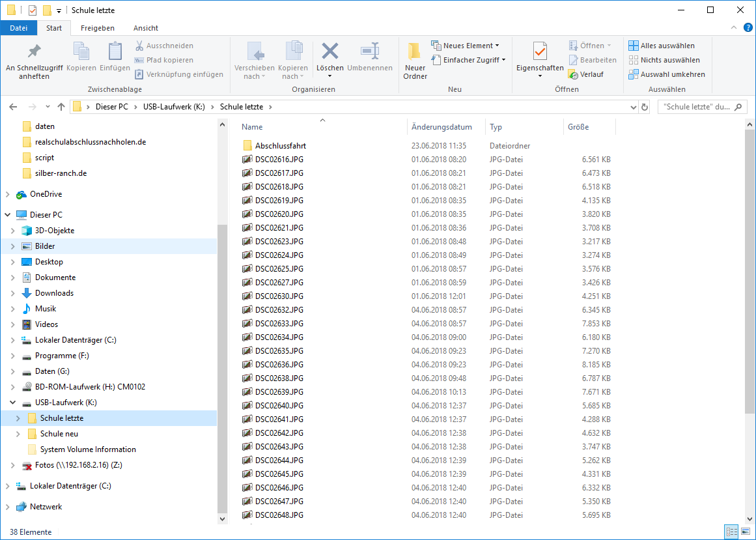Collapse the USB-Laufwerk (K:) node
Viewport: 756px width, 540px height.
click(13, 403)
